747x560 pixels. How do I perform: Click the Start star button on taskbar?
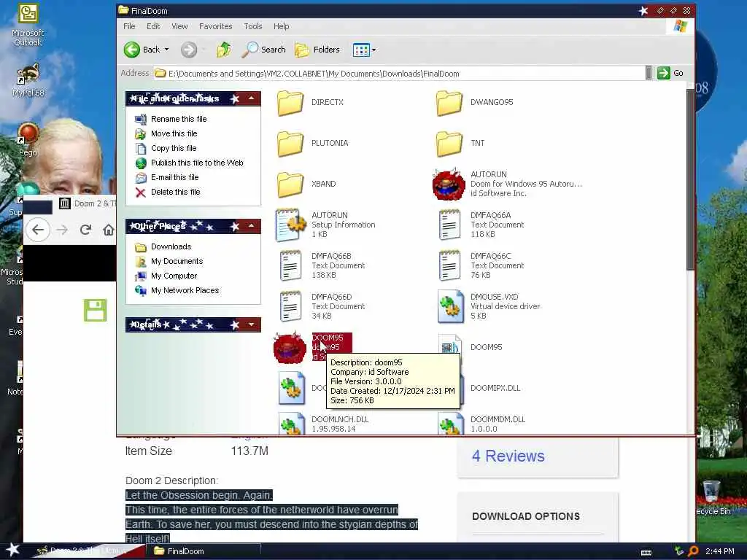coord(13,550)
